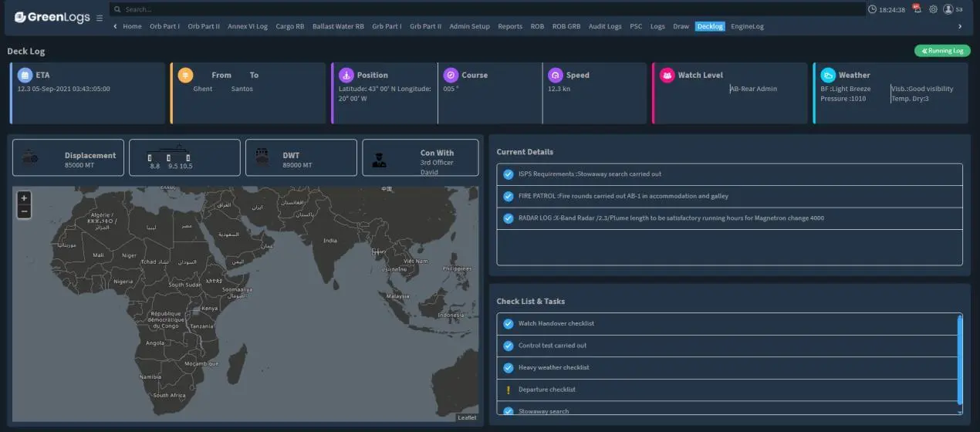Toggle Heavy weather checklist check
Screen dimensions: 980x432
click(509, 368)
